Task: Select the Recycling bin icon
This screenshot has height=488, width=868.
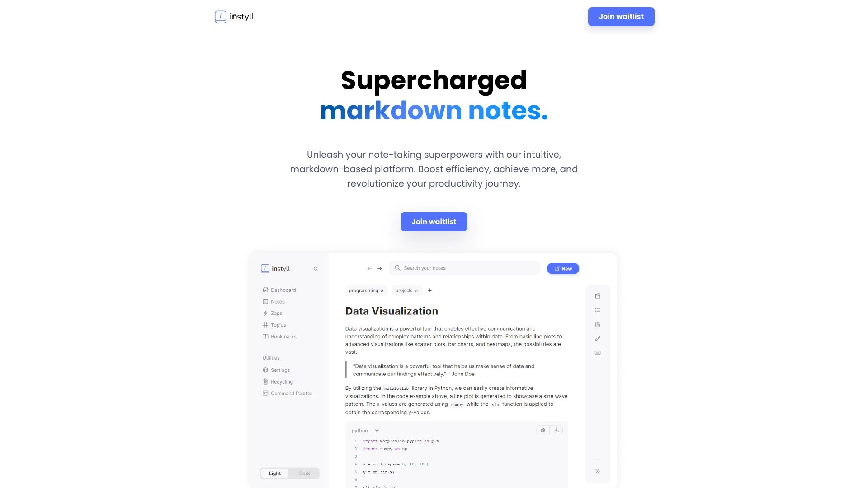Action: 265,381
